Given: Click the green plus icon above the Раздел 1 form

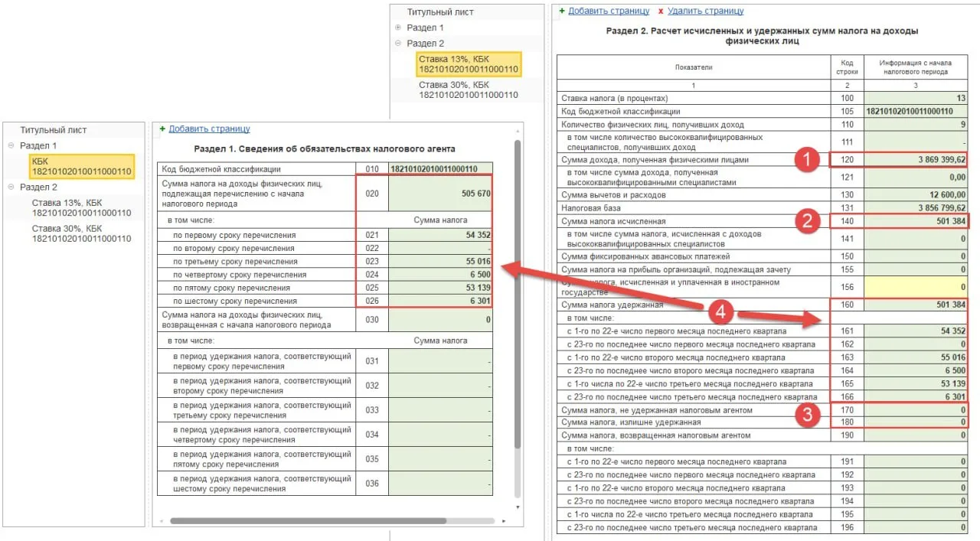Looking at the screenshot, I should 162,129.
